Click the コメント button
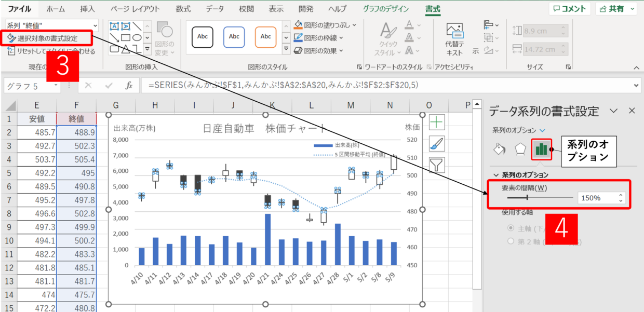The image size is (644, 312). coord(570,9)
